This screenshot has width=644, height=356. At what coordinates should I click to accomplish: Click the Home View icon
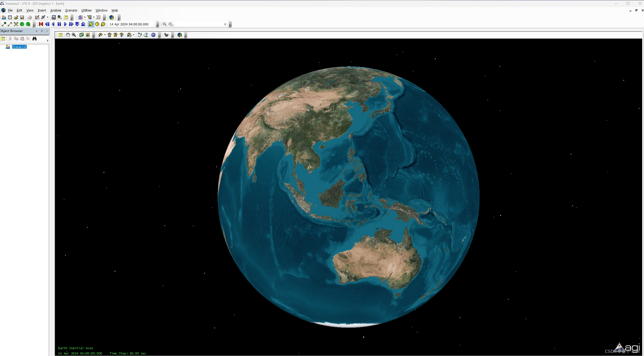pyautogui.click(x=109, y=35)
